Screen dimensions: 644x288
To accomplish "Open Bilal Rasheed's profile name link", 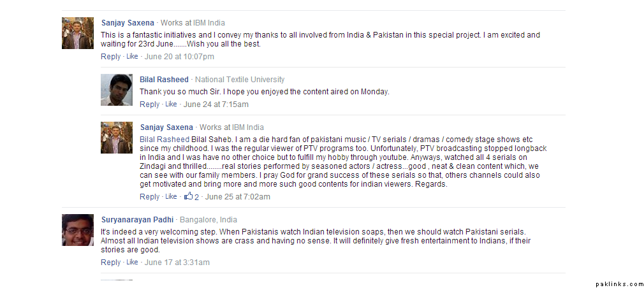I will 164,80.
